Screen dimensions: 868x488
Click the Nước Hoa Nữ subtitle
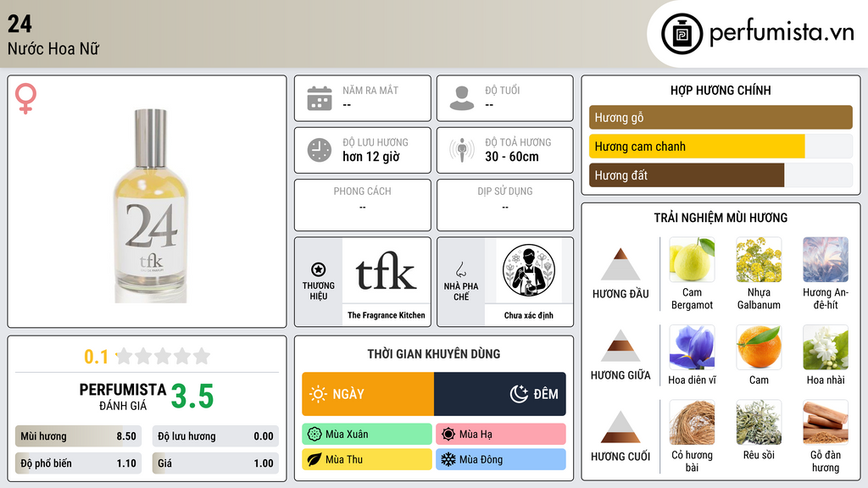coord(53,48)
